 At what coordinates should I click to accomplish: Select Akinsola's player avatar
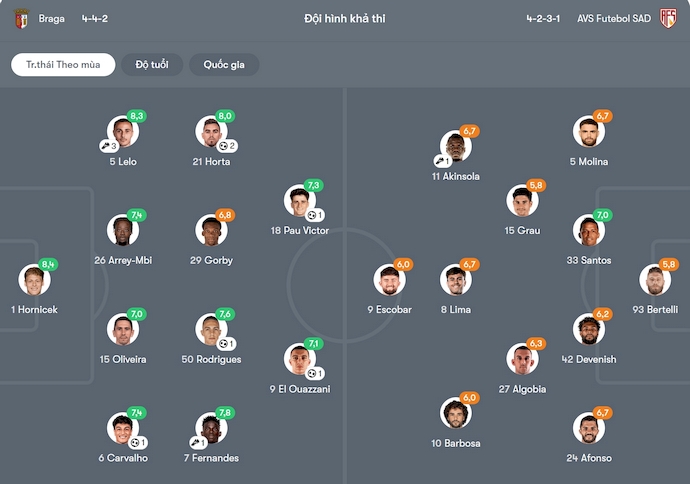pos(455,147)
